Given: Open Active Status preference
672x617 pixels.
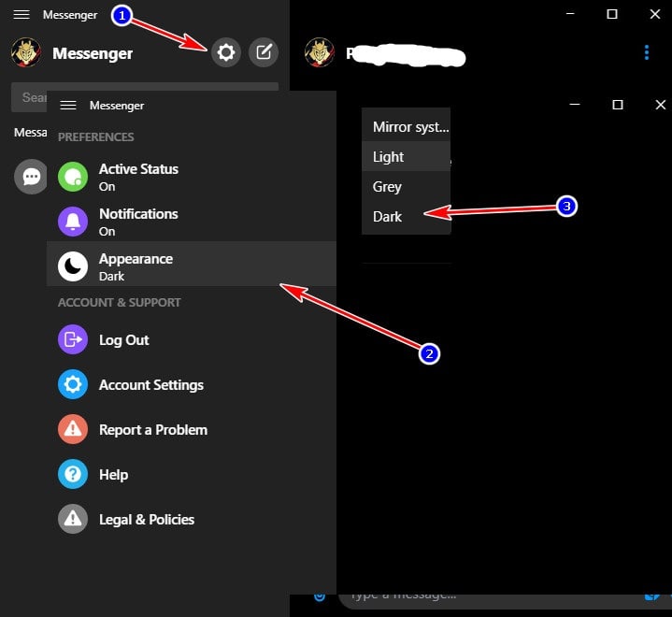Looking at the screenshot, I should click(x=192, y=177).
